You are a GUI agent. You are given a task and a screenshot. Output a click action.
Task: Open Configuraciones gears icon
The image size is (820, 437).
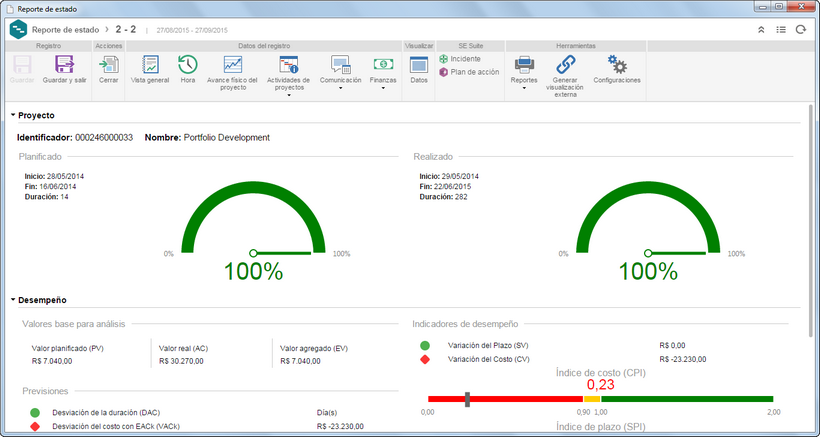[x=617, y=65]
